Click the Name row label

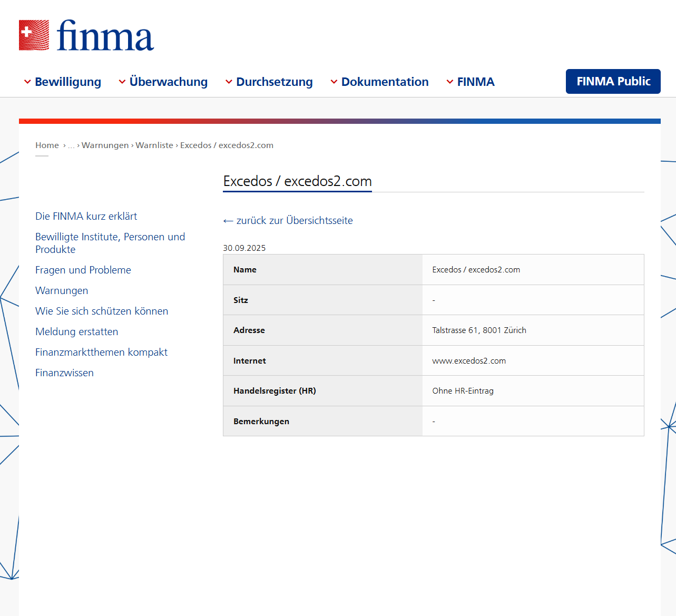pyautogui.click(x=245, y=270)
